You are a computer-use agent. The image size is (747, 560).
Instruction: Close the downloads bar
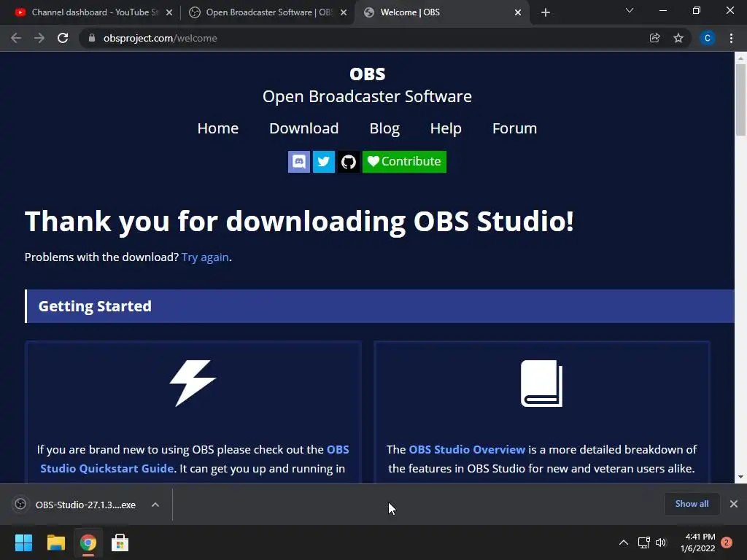tap(734, 504)
